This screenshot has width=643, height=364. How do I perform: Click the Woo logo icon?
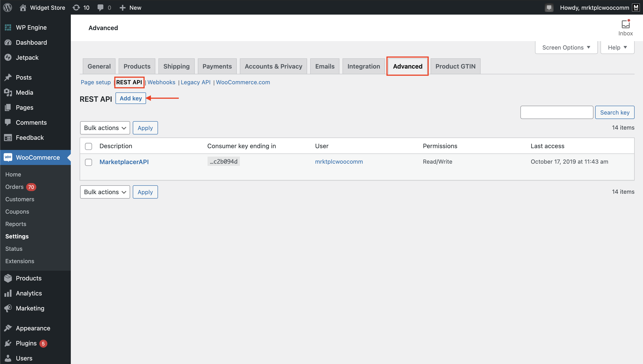point(8,157)
